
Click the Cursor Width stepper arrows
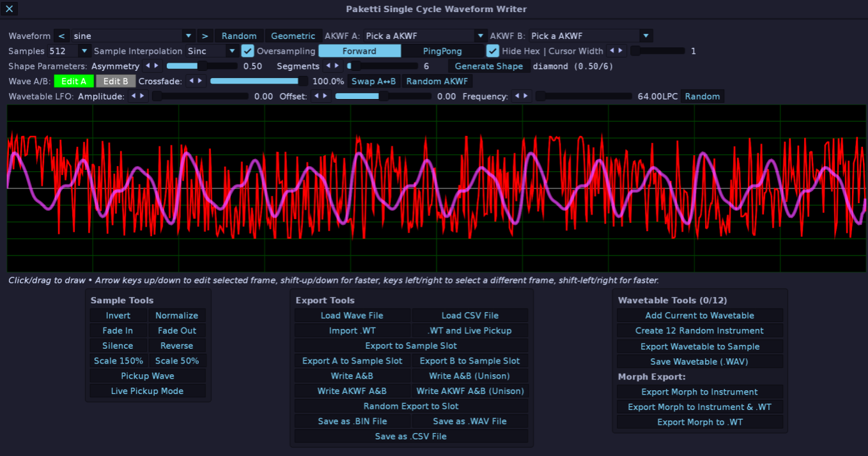click(x=616, y=51)
